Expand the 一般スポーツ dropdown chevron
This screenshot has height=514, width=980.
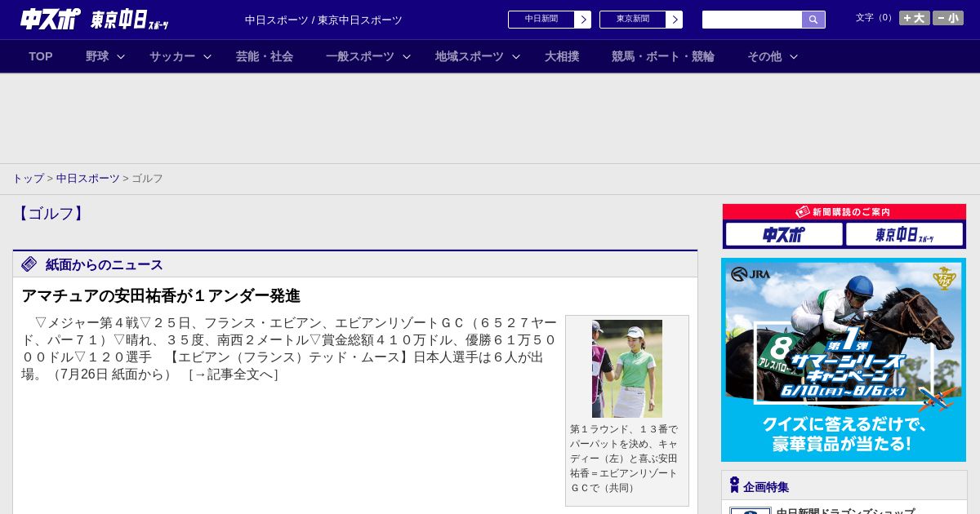(x=407, y=56)
